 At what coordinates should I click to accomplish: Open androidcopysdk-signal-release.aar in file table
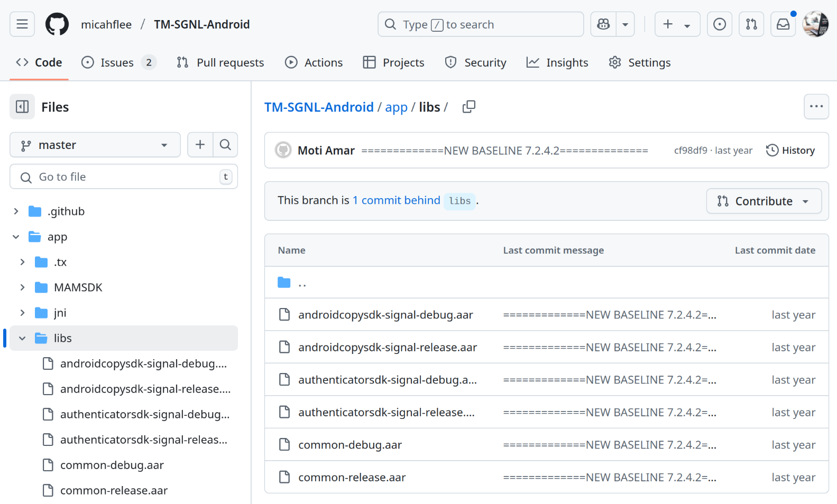388,348
